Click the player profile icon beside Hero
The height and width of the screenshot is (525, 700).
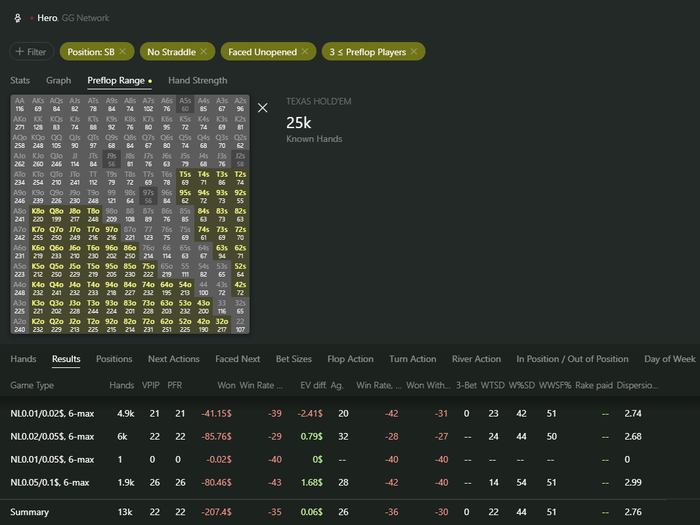17,18
